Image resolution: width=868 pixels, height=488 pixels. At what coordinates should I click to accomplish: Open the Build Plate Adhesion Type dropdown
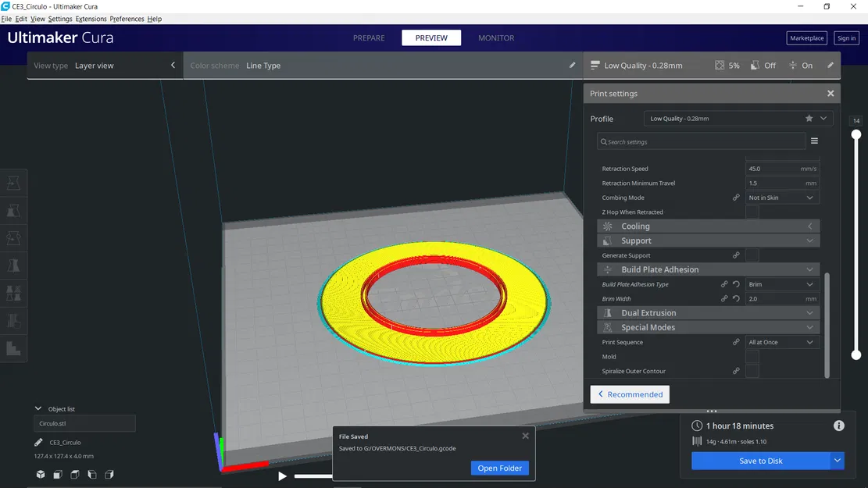pos(781,284)
